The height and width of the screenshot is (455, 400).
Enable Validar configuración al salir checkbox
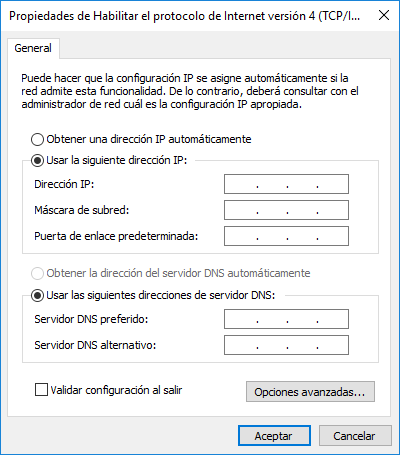41,390
